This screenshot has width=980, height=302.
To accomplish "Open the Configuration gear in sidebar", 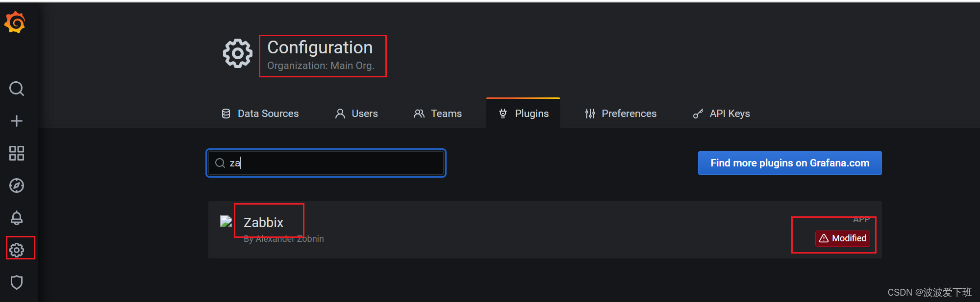I will pyautogui.click(x=17, y=250).
